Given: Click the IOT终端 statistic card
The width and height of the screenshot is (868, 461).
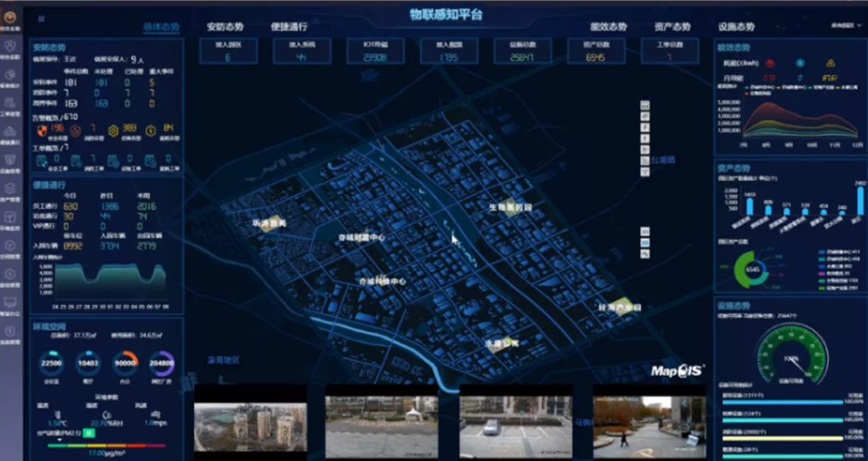Looking at the screenshot, I should (375, 51).
